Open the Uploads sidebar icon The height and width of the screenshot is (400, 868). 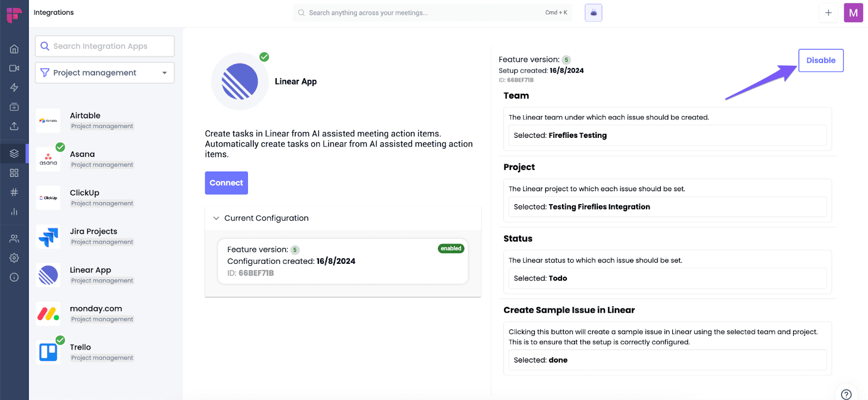(14, 126)
